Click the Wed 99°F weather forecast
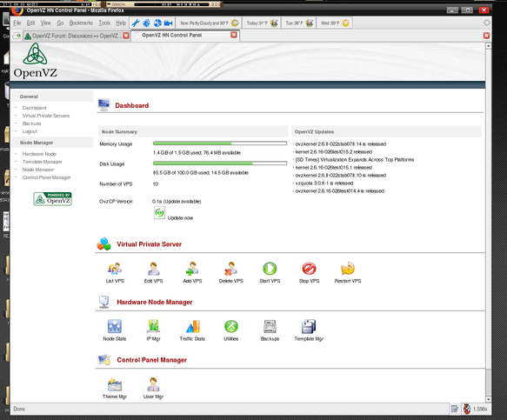The image size is (507, 420). point(335,23)
